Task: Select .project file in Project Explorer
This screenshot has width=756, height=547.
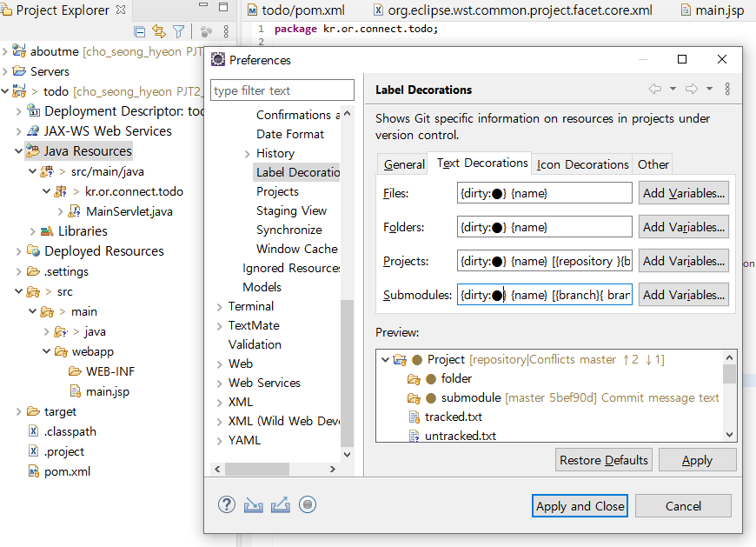Action: point(64,451)
